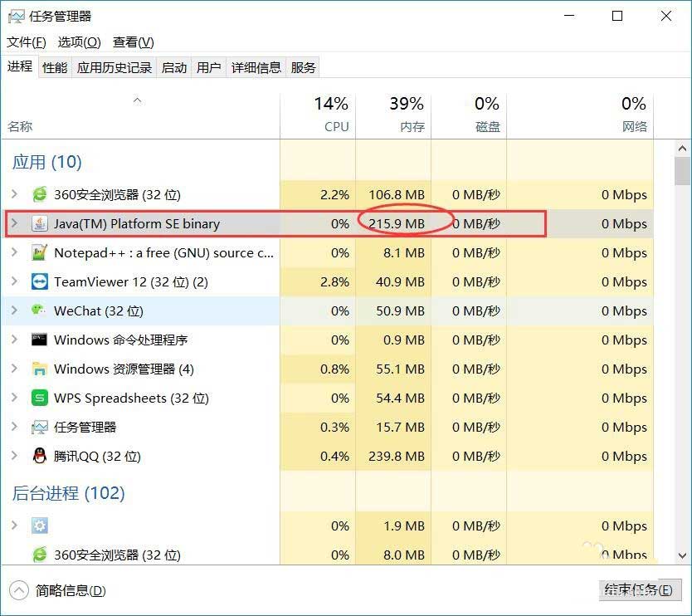
Task: Click the 239.8 MB memory value for 腾讯QQ
Action: pos(397,456)
